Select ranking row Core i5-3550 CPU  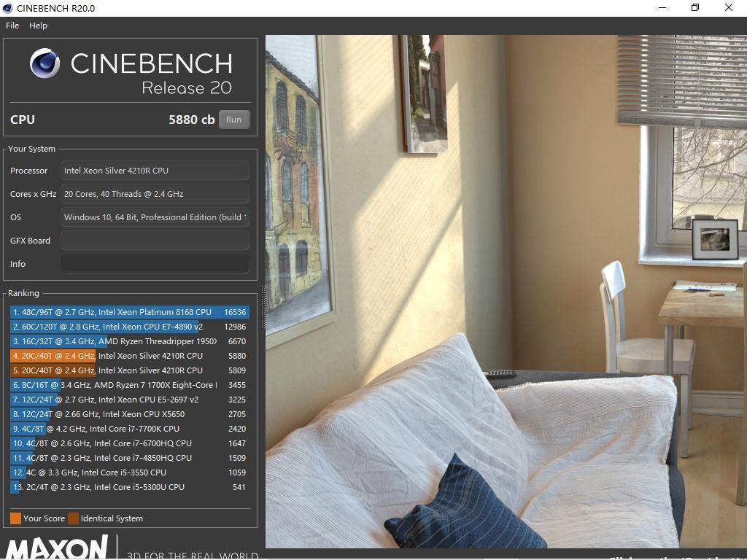point(130,472)
